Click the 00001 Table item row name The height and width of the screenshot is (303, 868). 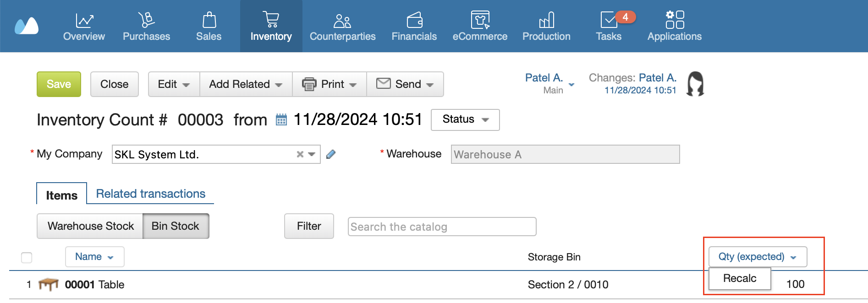click(95, 285)
